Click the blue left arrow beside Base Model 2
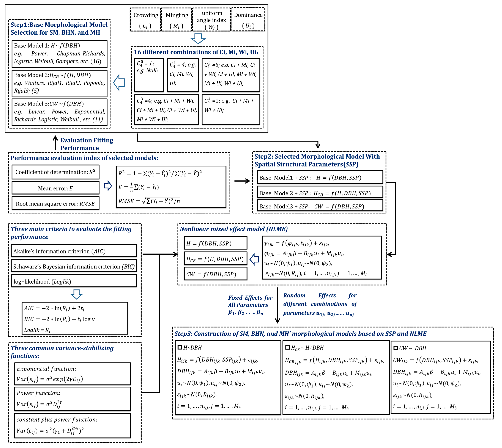This screenshot has width=502, height=448. coord(119,83)
